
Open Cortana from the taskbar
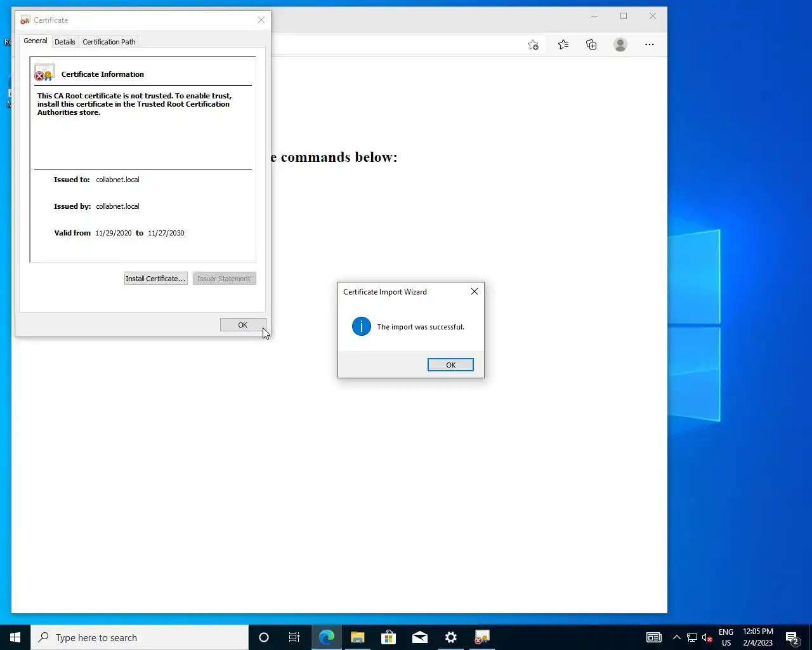(264, 637)
